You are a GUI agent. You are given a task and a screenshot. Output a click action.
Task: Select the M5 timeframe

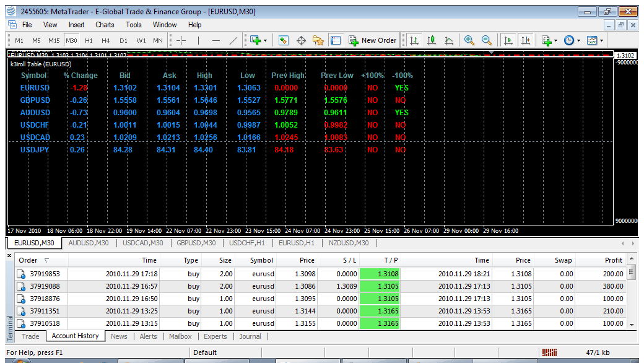coord(36,41)
